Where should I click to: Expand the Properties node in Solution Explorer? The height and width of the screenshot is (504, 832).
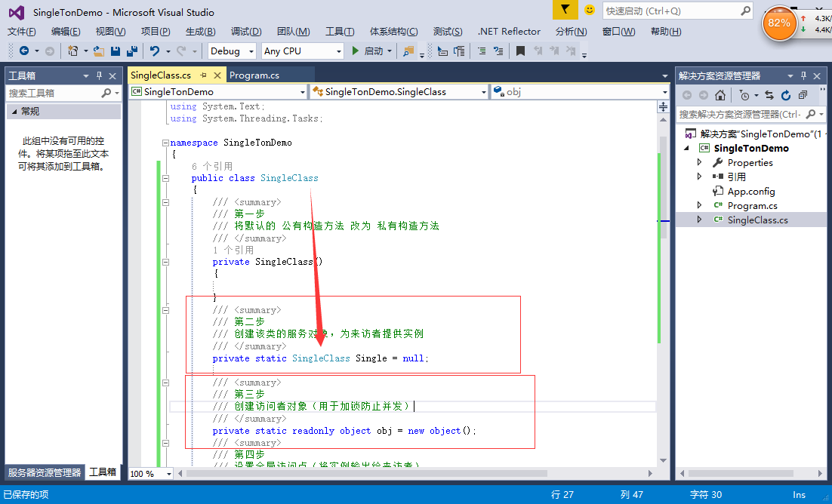click(699, 161)
